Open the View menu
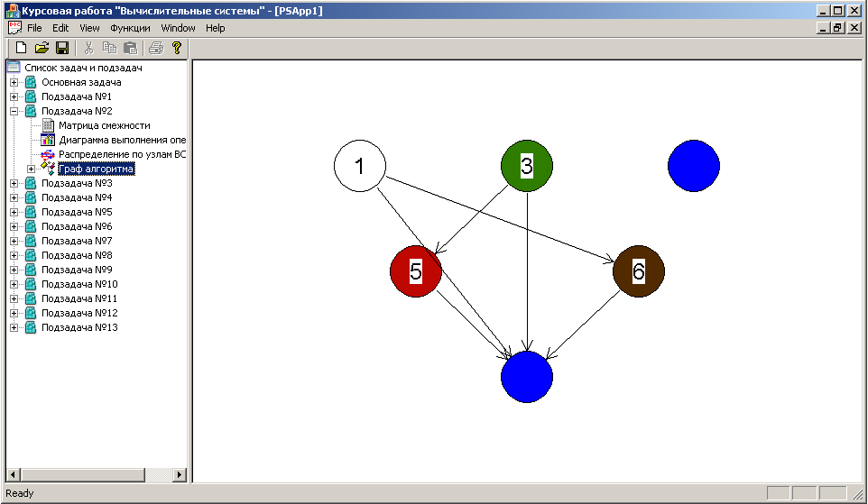 (89, 28)
